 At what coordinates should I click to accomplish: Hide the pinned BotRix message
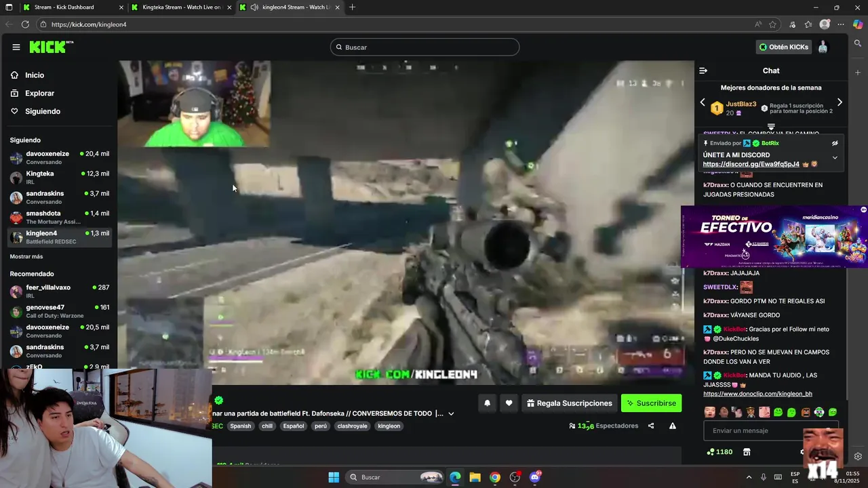(x=835, y=143)
